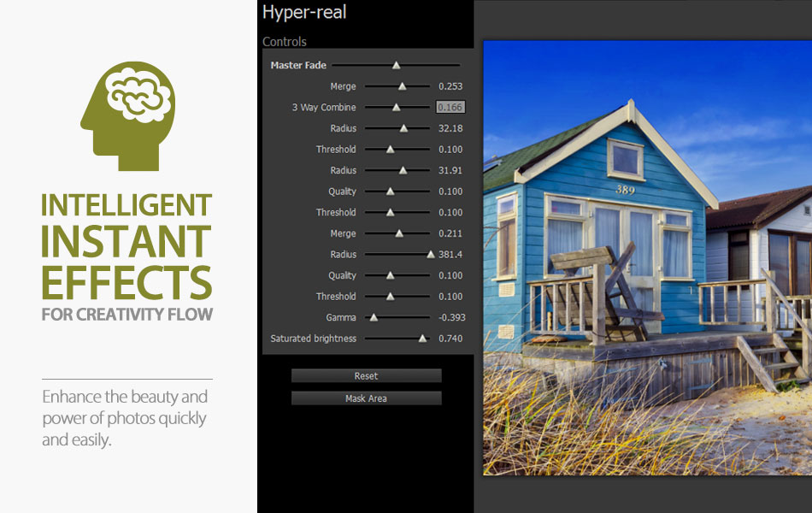Viewport: 812px width, 513px height.
Task: Select the Radius value 32.18
Action: click(450, 128)
